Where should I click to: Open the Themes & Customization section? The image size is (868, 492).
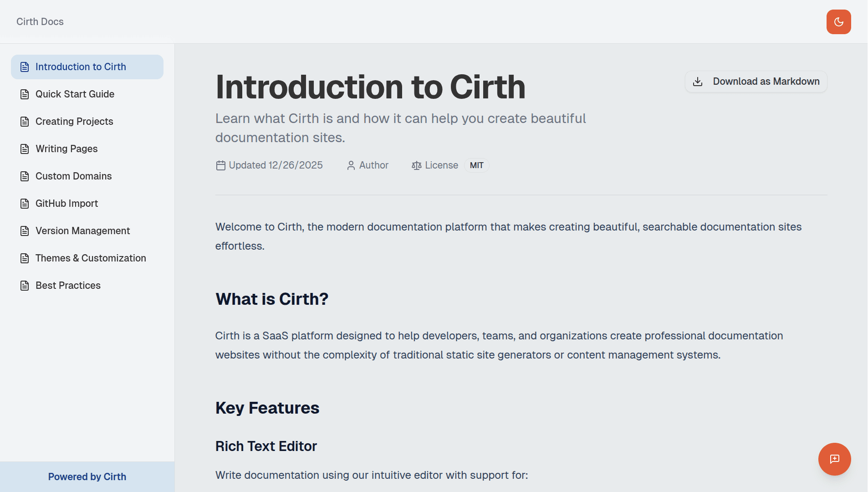[x=91, y=258]
